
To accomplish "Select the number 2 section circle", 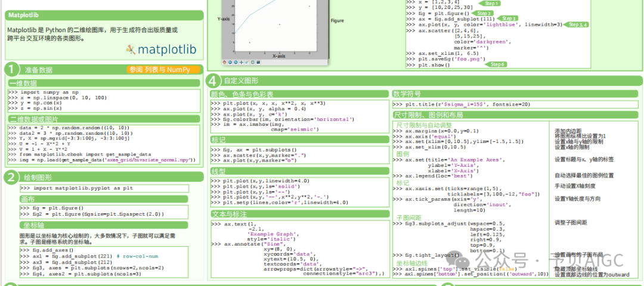I will pos(11,177).
